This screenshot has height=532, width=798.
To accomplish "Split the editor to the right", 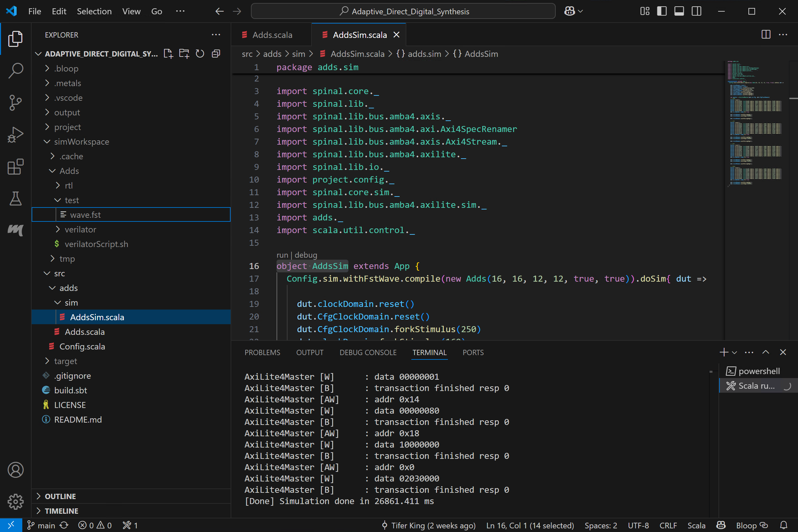I will tap(766, 35).
